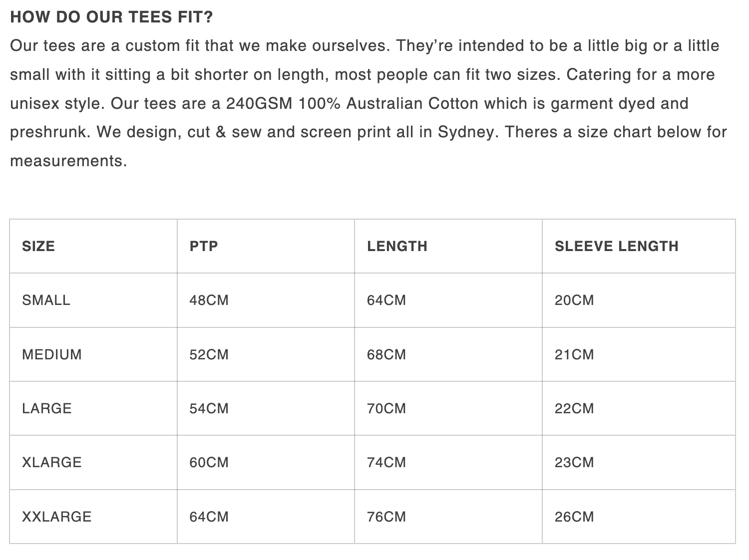Click the 'HOW DO OUR TEES FIT?' heading
749x560 pixels.
pos(111,17)
